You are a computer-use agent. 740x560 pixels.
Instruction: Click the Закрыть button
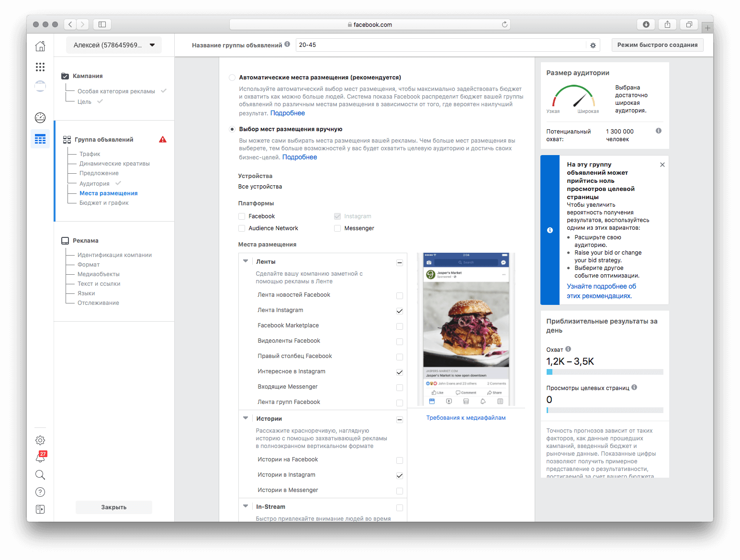[x=114, y=507]
